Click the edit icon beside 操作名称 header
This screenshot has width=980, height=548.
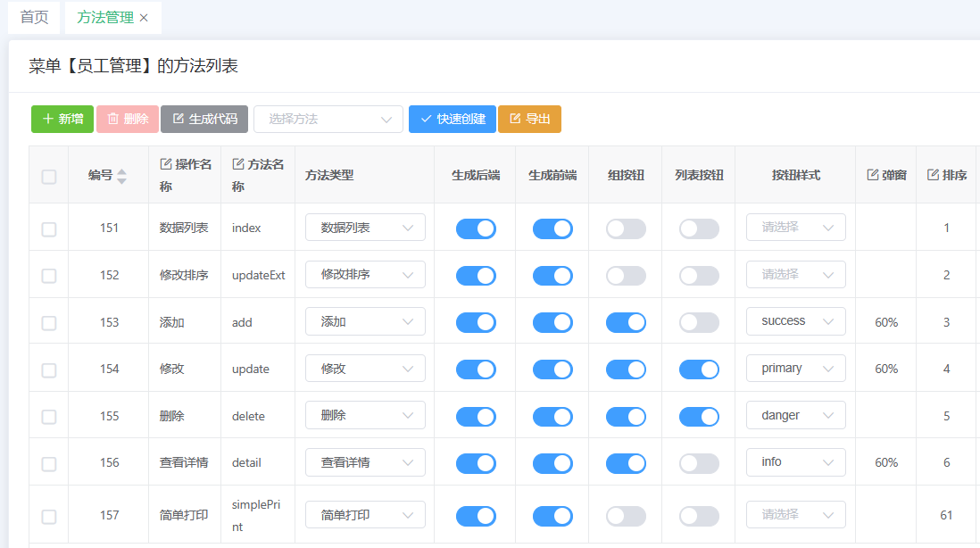(x=165, y=164)
